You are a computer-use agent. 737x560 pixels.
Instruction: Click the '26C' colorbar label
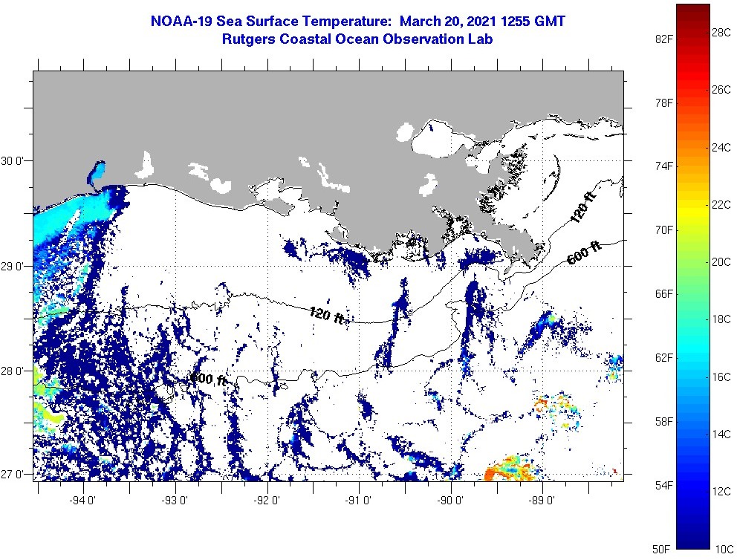coord(721,90)
